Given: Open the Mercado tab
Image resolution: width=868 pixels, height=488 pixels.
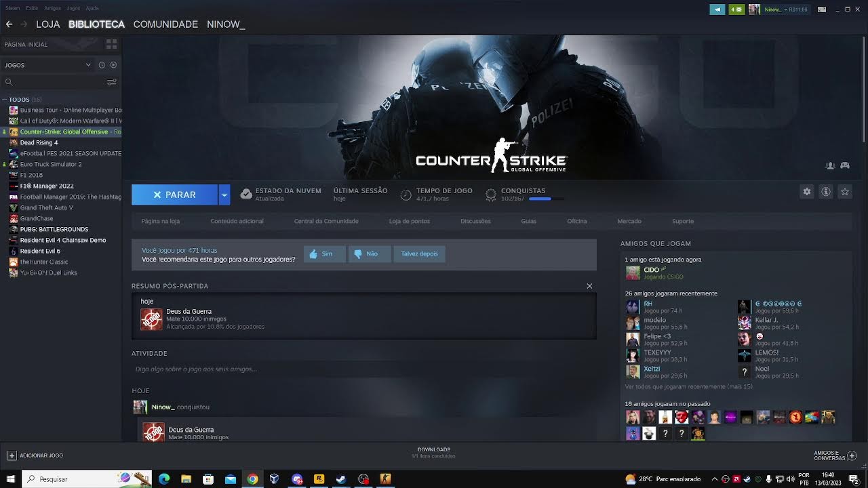Looking at the screenshot, I should pos(629,221).
